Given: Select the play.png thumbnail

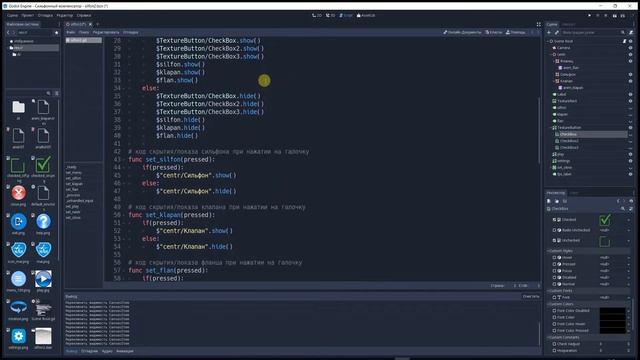Looking at the screenshot, I should [x=43, y=279].
